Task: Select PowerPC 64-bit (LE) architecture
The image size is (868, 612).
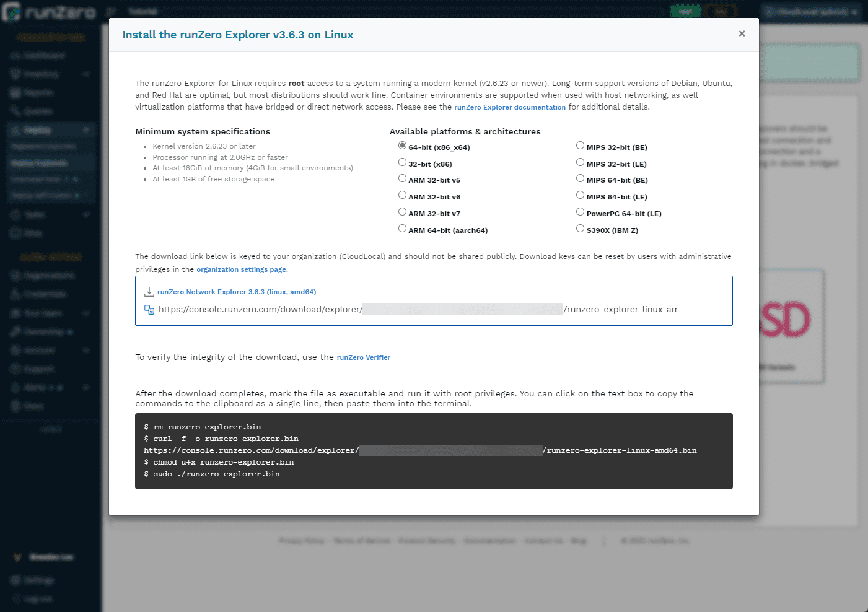Action: pyautogui.click(x=580, y=212)
